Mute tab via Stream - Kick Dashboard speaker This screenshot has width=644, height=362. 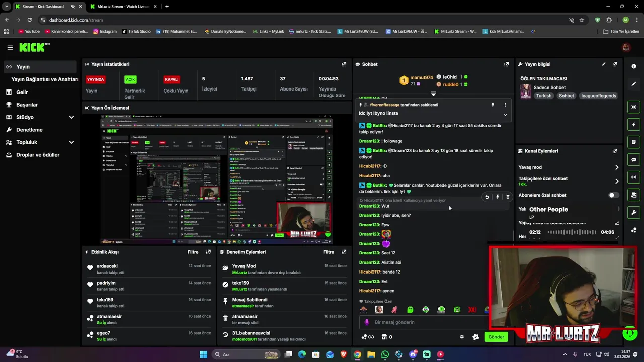point(72,7)
